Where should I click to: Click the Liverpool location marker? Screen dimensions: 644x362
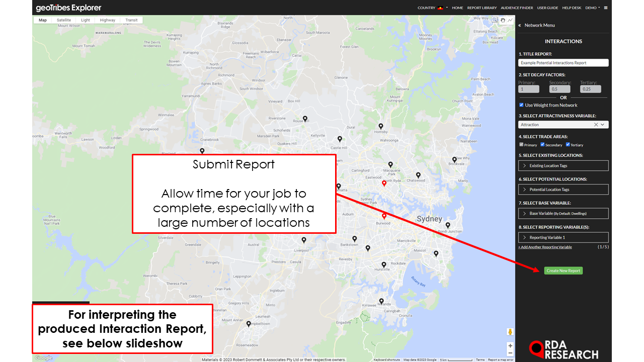[x=304, y=240]
